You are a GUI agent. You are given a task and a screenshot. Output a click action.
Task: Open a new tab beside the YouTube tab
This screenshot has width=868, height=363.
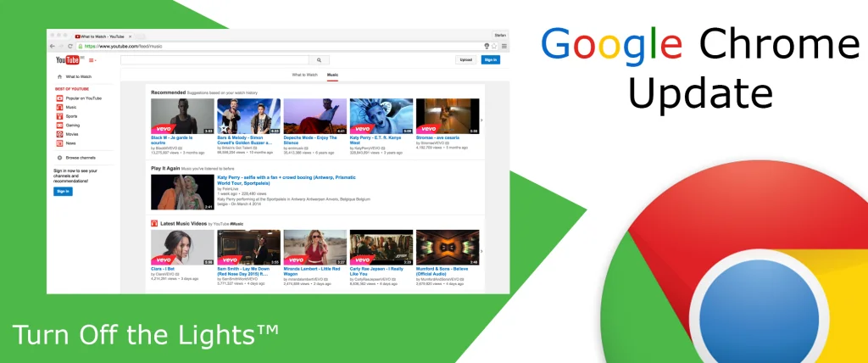(x=140, y=36)
